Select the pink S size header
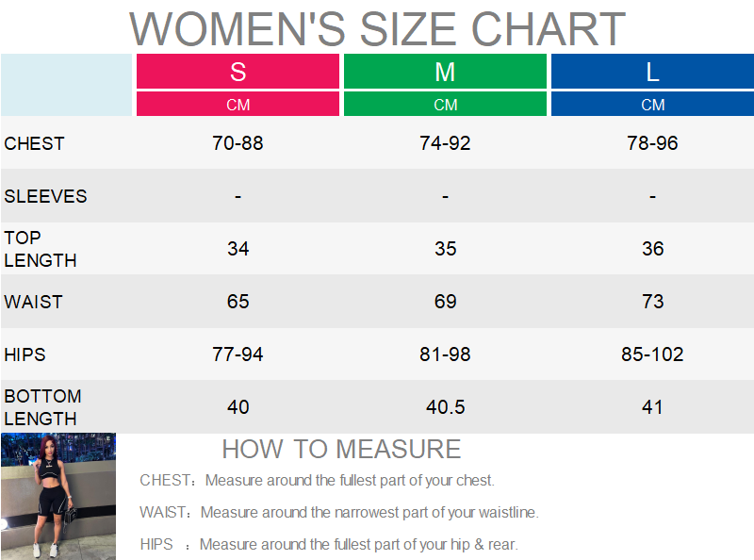Screen dimensions: 754x560 pyautogui.click(x=238, y=72)
